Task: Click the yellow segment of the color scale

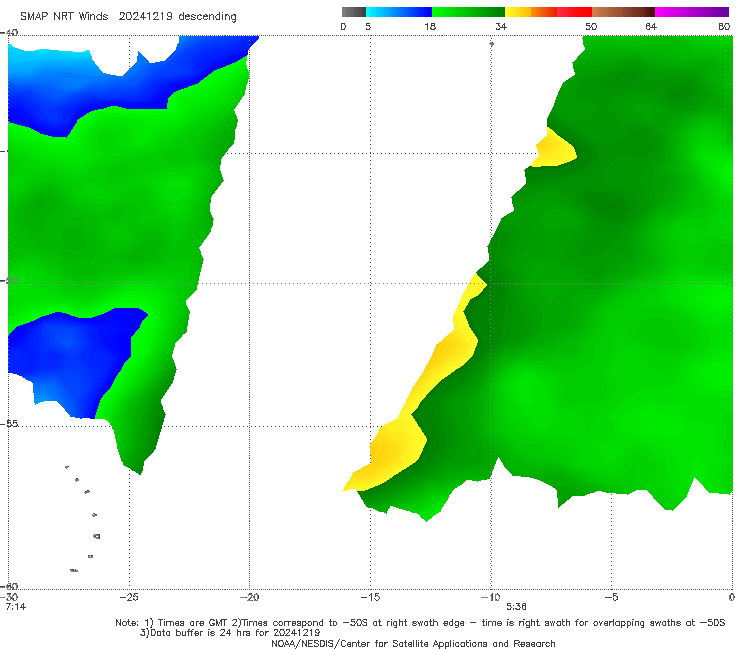Action: [x=518, y=12]
